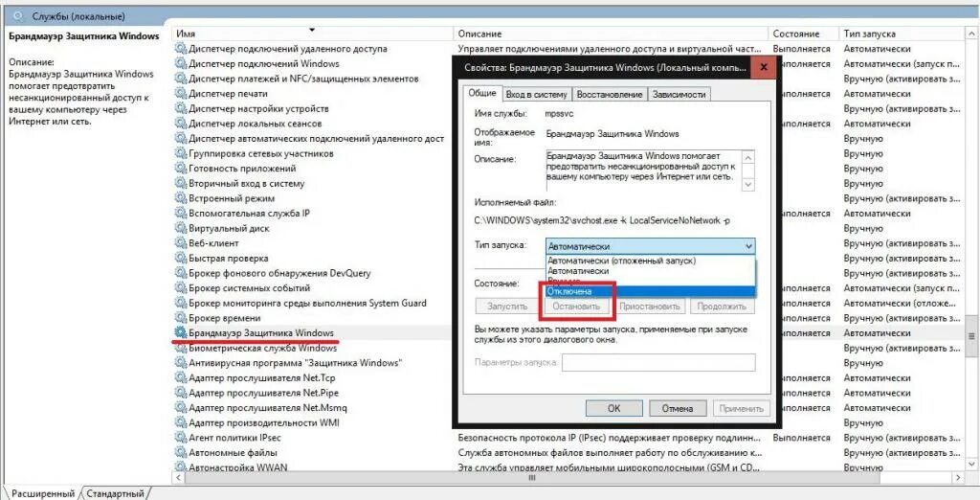Click gear icon of Диспетчер подключений Windows

(181, 64)
